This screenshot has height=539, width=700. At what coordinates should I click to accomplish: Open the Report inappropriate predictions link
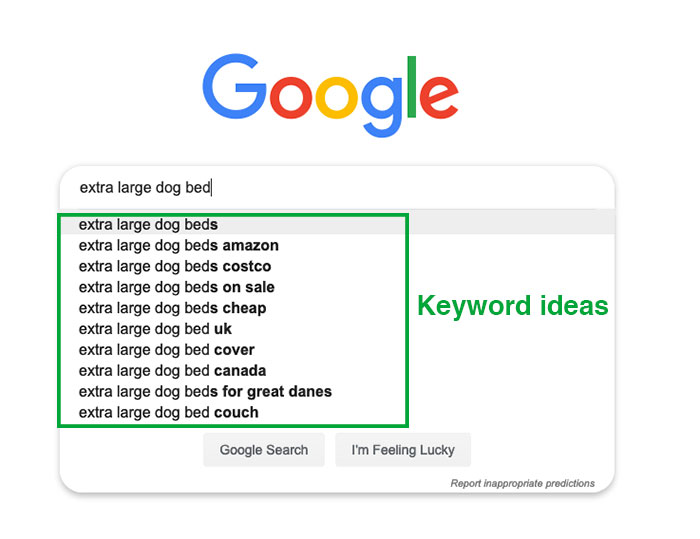coord(522,483)
